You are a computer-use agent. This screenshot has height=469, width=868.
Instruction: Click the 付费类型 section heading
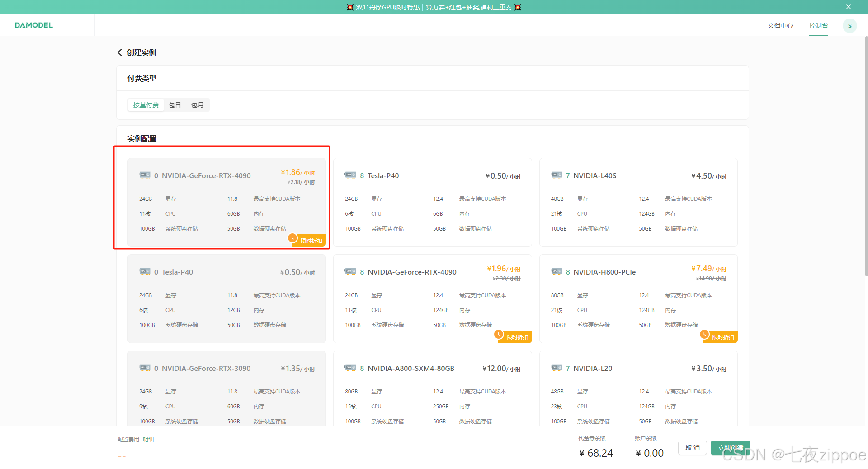click(142, 78)
